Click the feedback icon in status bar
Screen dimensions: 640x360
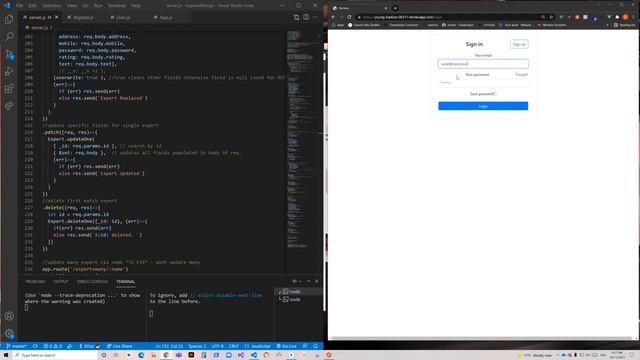[304, 346]
